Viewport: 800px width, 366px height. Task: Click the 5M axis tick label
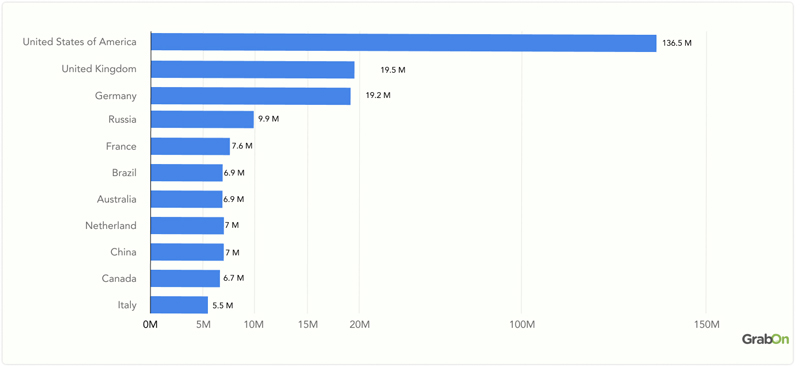[x=203, y=325]
